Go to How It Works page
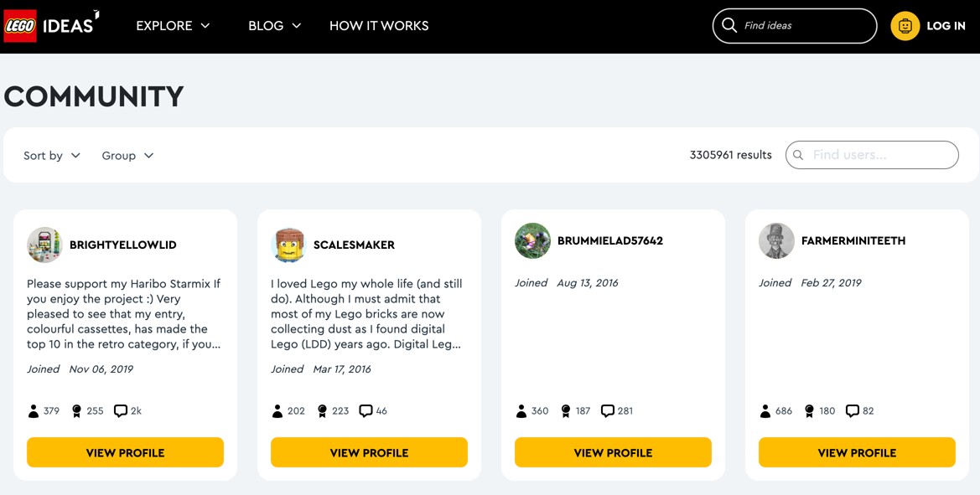 379,26
